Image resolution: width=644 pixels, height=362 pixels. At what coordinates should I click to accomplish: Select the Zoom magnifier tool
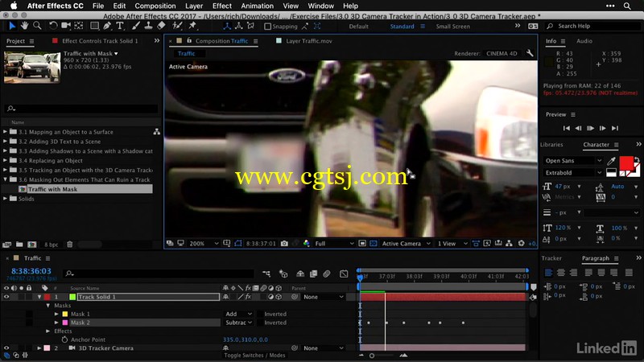37,26
